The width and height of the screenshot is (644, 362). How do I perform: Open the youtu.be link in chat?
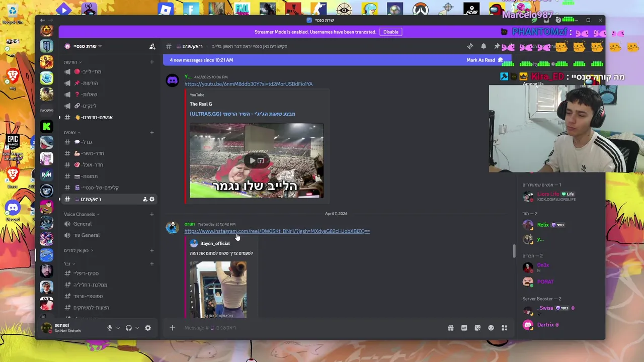tap(248, 84)
